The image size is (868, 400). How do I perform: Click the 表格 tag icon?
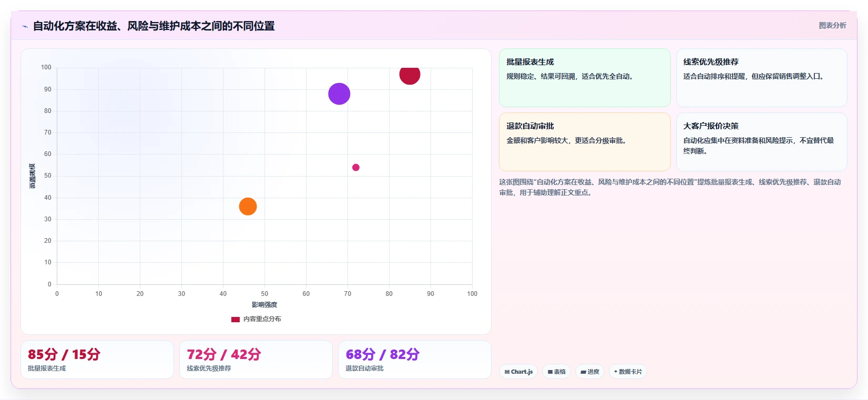[x=550, y=372]
